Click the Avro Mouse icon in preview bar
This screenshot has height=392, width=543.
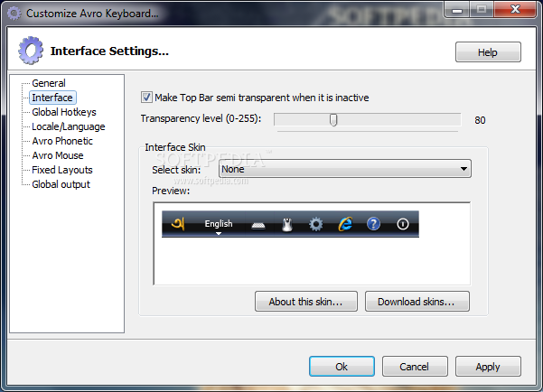coord(287,225)
